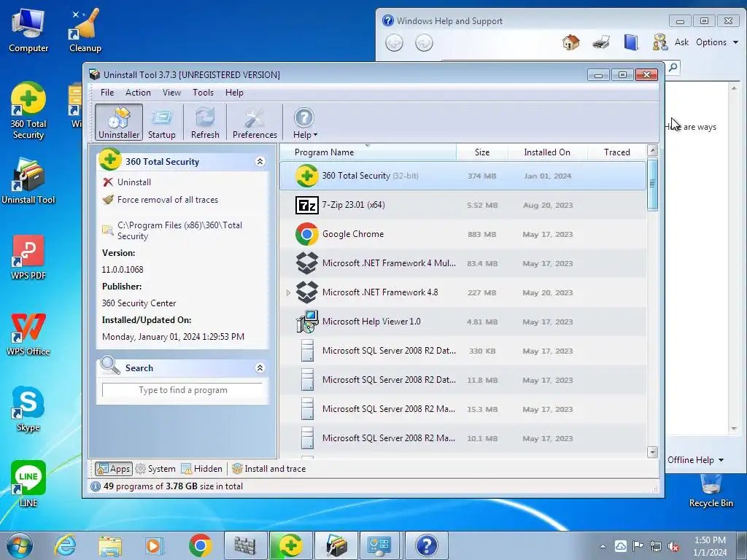The height and width of the screenshot is (560, 747).
Task: Open 360 Total Security desktop shortcut
Action: pos(28,111)
